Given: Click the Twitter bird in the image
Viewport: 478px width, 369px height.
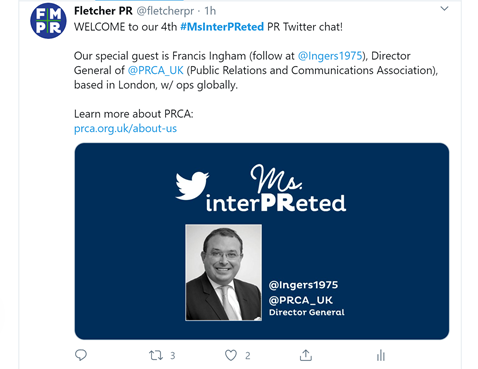Looking at the screenshot, I should tap(192, 185).
